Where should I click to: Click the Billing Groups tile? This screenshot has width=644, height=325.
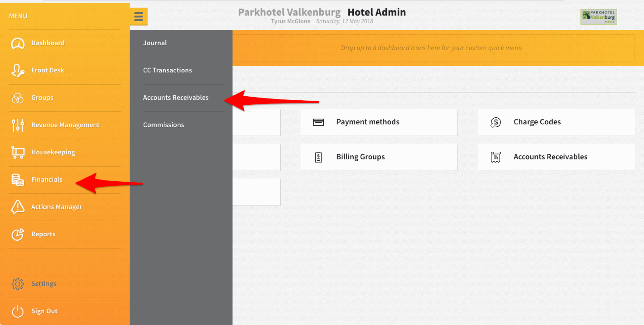tap(379, 157)
